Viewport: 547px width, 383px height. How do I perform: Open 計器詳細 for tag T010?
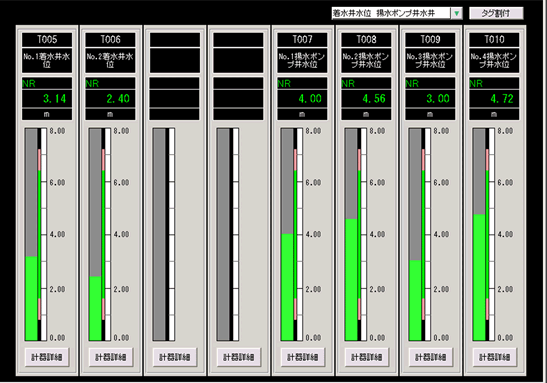(494, 357)
